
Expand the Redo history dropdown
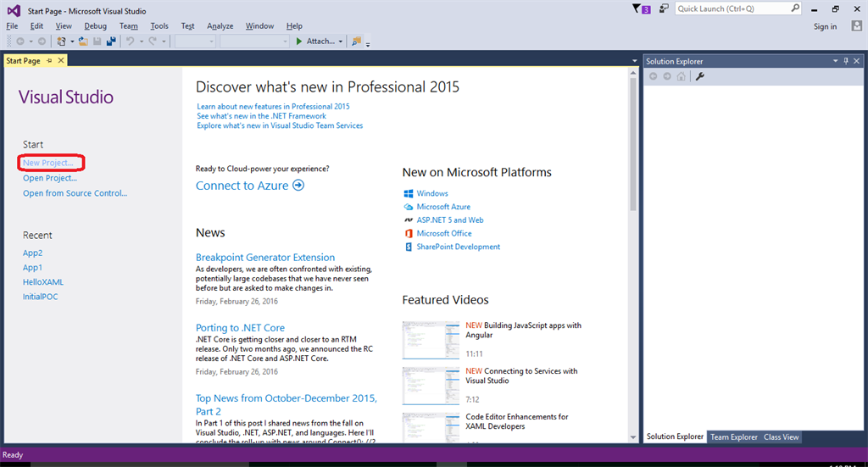pos(164,42)
